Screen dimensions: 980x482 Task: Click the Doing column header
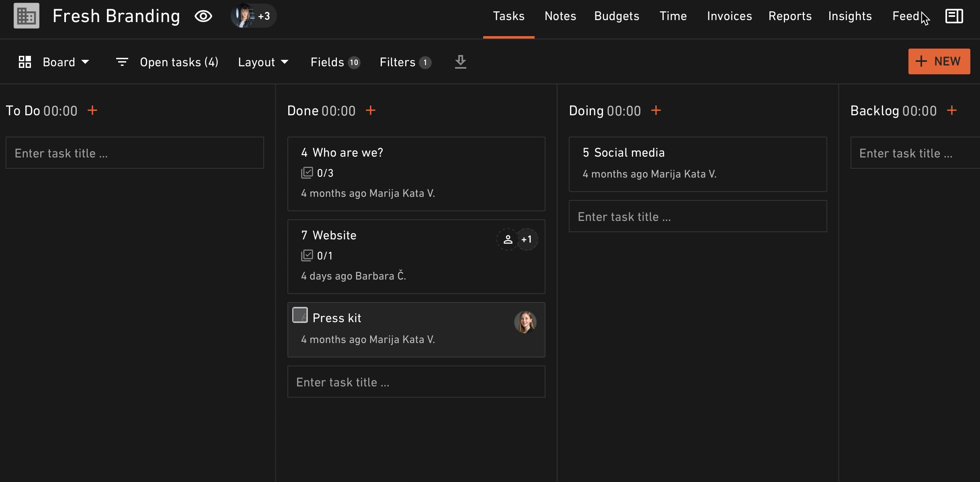click(586, 110)
